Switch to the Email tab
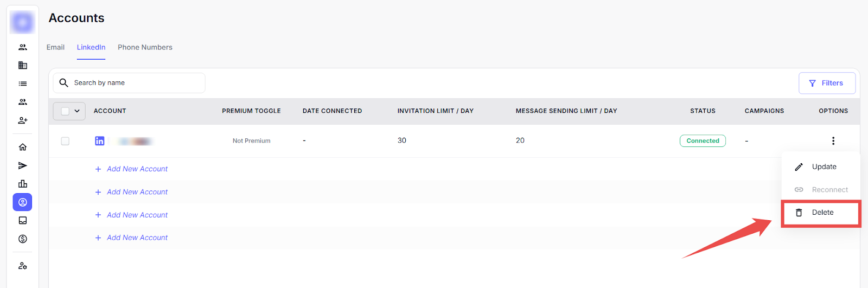This screenshot has height=288, width=868. (55, 47)
